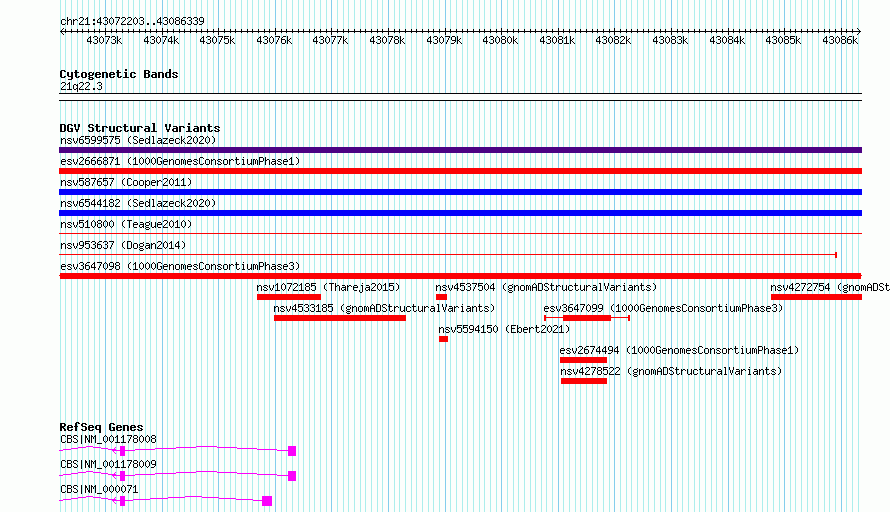Click the large exon box of CBS|NM_001178009
The width and height of the screenshot is (890, 512).
[x=292, y=476]
